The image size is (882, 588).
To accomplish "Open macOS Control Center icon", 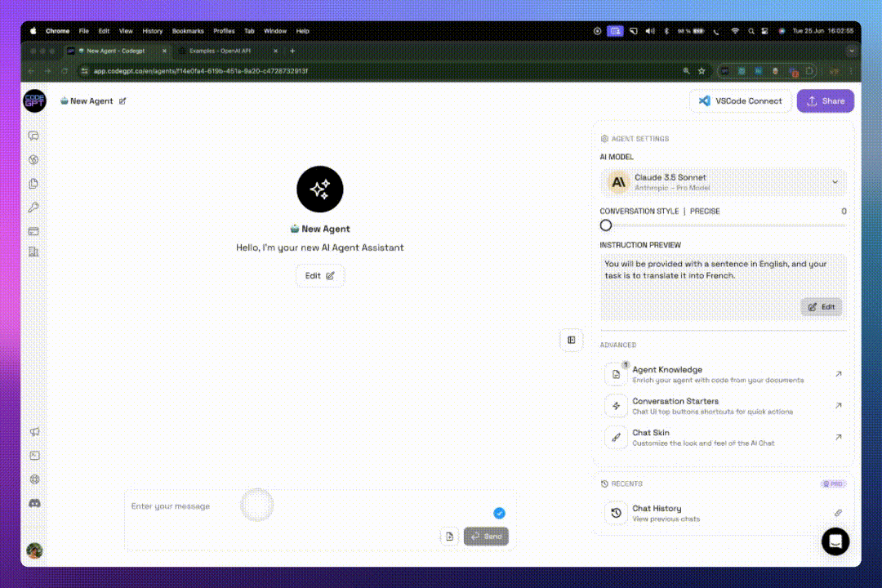I will pyautogui.click(x=764, y=31).
